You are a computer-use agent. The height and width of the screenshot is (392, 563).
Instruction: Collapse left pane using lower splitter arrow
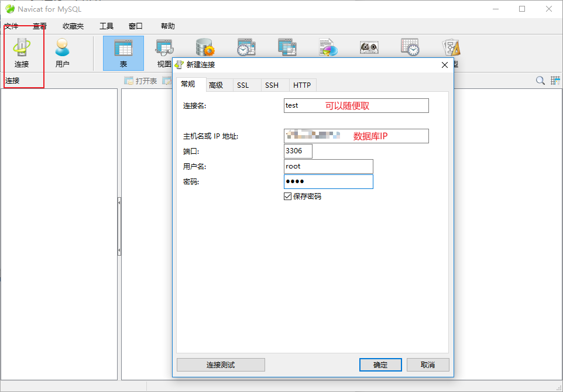tap(119, 250)
